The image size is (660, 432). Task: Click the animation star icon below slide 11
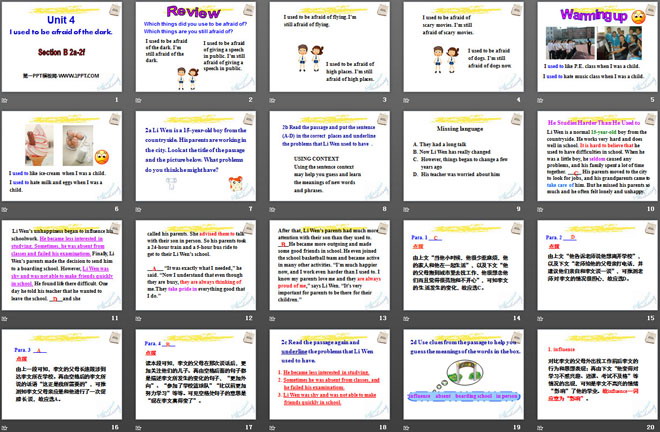(4, 319)
